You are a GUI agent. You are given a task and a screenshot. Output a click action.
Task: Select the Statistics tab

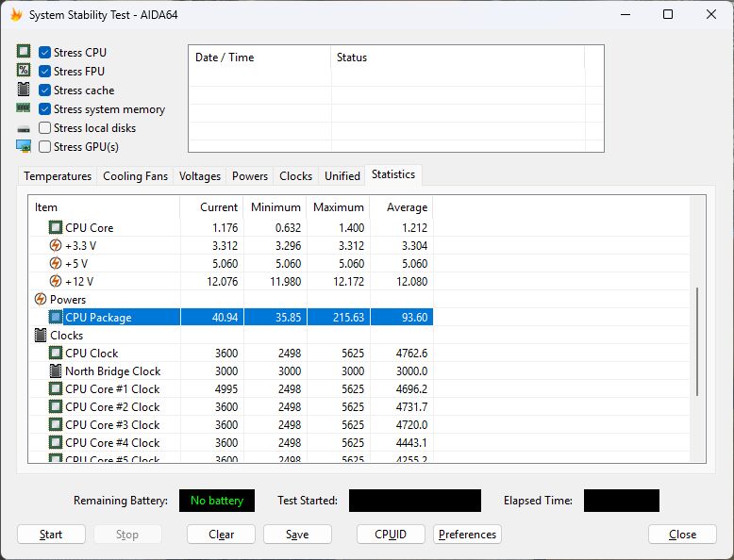[x=393, y=174]
